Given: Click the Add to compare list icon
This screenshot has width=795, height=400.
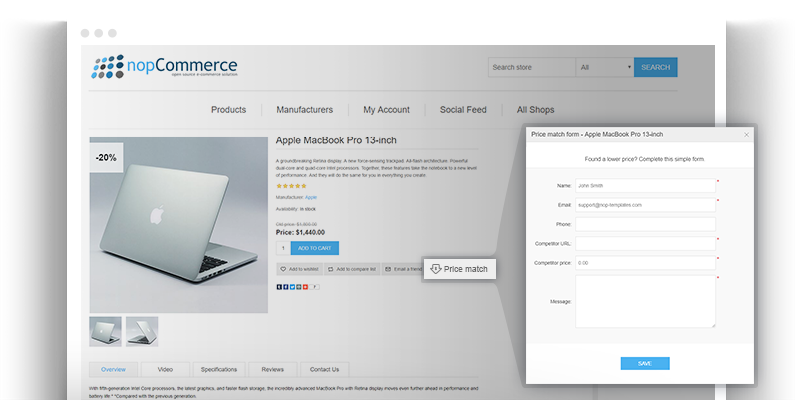Looking at the screenshot, I should tap(331, 269).
